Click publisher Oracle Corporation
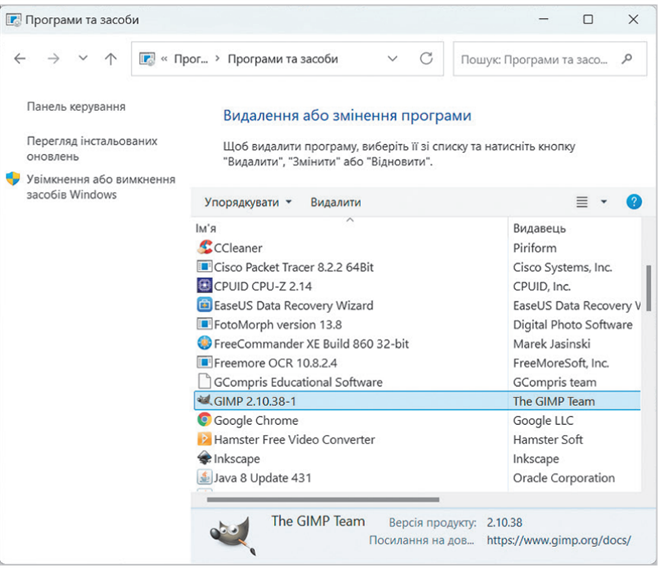Viewport: 658px width, 568px height. (x=564, y=478)
